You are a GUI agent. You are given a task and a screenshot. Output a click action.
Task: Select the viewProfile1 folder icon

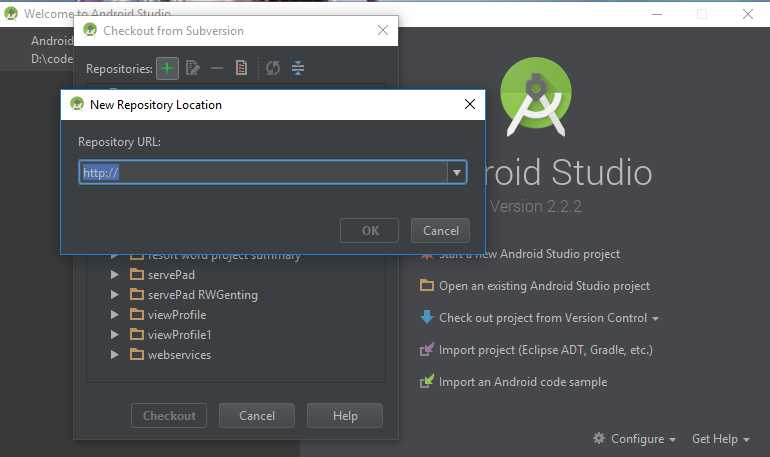[x=137, y=334]
